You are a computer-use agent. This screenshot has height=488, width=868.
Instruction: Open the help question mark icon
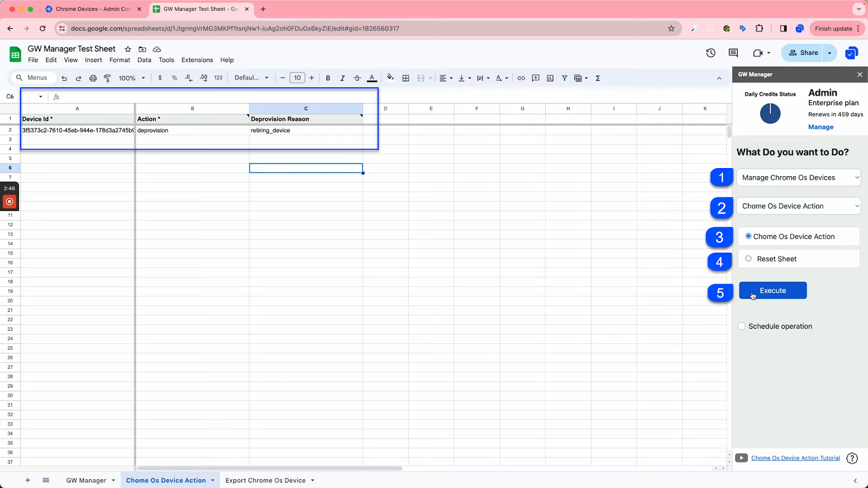pyautogui.click(x=852, y=458)
